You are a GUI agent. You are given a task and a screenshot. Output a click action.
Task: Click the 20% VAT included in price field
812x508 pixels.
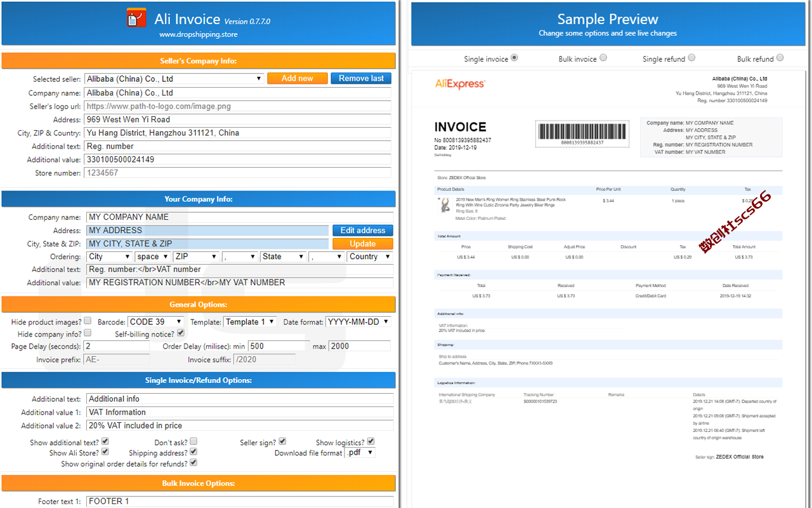click(240, 425)
